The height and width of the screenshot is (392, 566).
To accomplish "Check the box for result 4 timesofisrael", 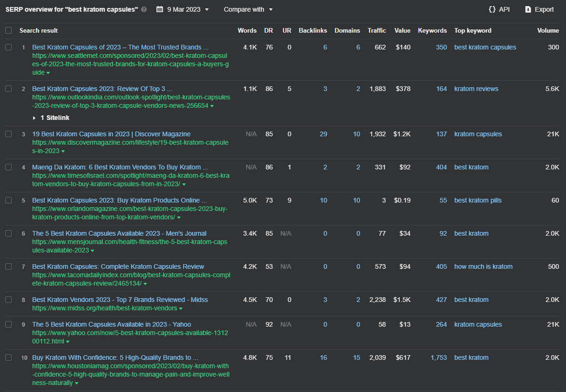I will pos(8,167).
